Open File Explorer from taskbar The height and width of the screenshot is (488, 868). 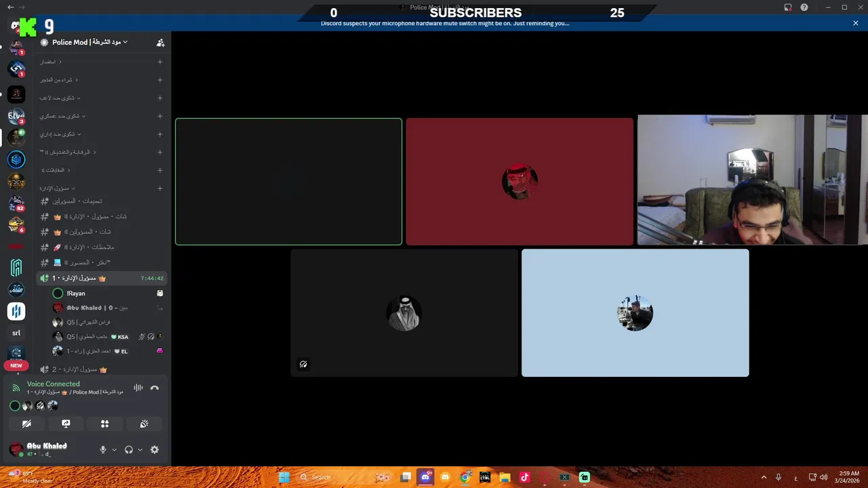coord(505,477)
